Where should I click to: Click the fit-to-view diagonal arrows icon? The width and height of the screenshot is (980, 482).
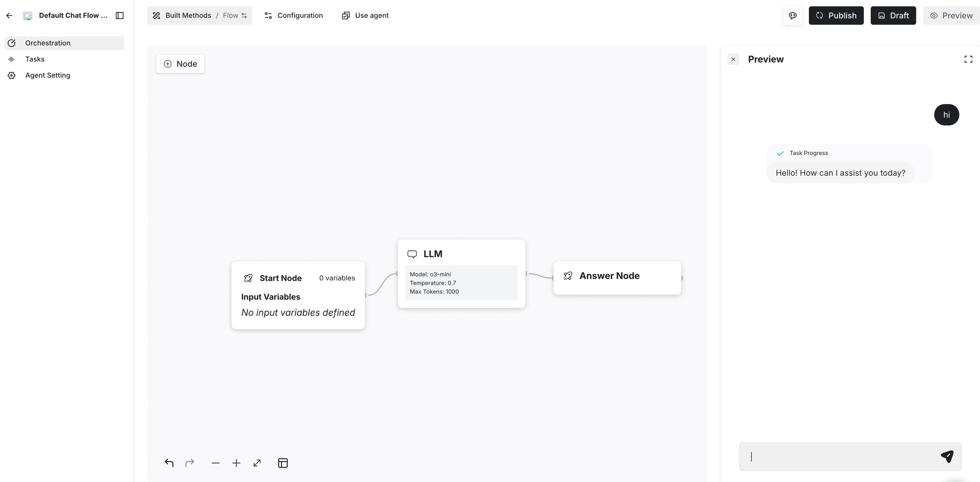pos(257,463)
